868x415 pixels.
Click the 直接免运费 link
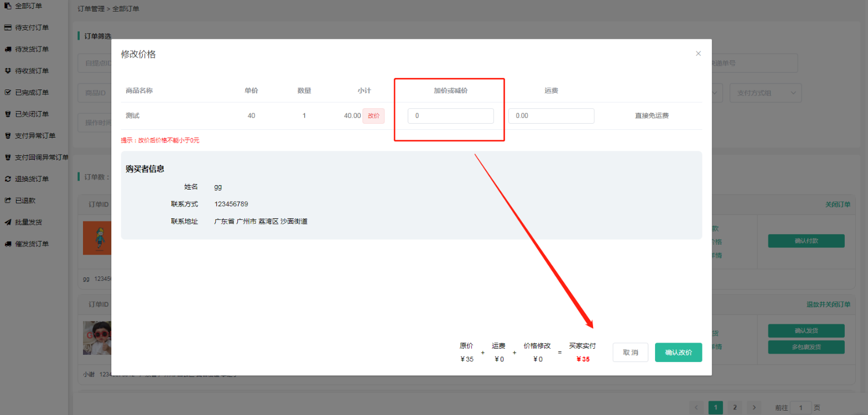[x=652, y=116]
